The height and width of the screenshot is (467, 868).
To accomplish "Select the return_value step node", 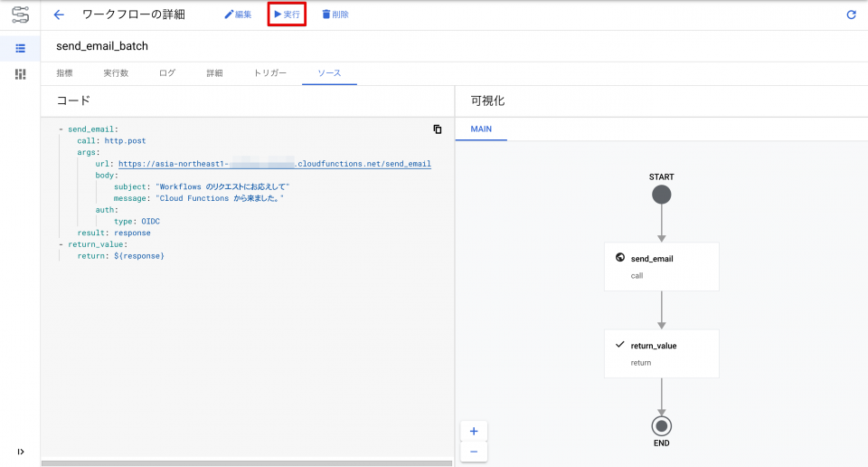I will point(662,354).
